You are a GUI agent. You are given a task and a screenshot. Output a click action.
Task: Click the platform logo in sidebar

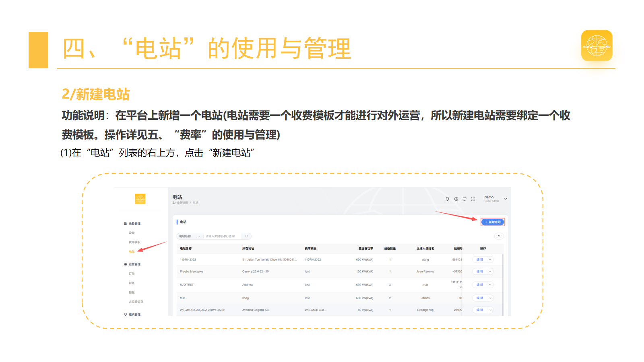click(x=140, y=199)
